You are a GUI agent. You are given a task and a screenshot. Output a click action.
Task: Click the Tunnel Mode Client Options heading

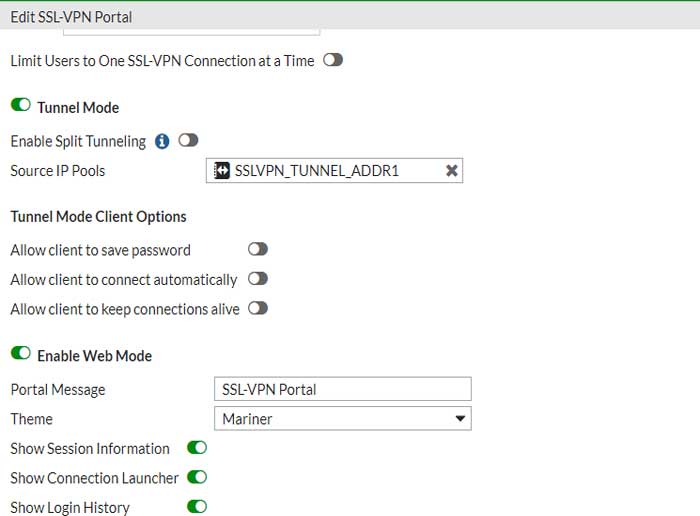pyautogui.click(x=99, y=216)
